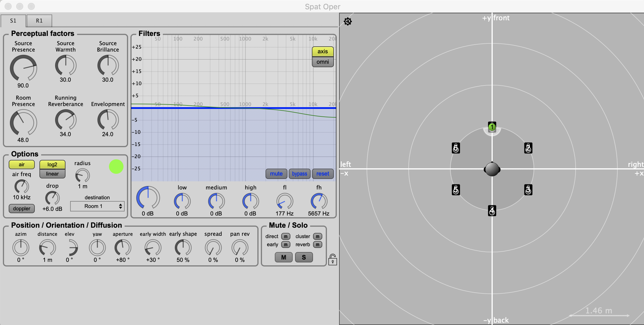The width and height of the screenshot is (644, 325).
Task: Toggle mute for the direct sound
Action: tap(285, 236)
